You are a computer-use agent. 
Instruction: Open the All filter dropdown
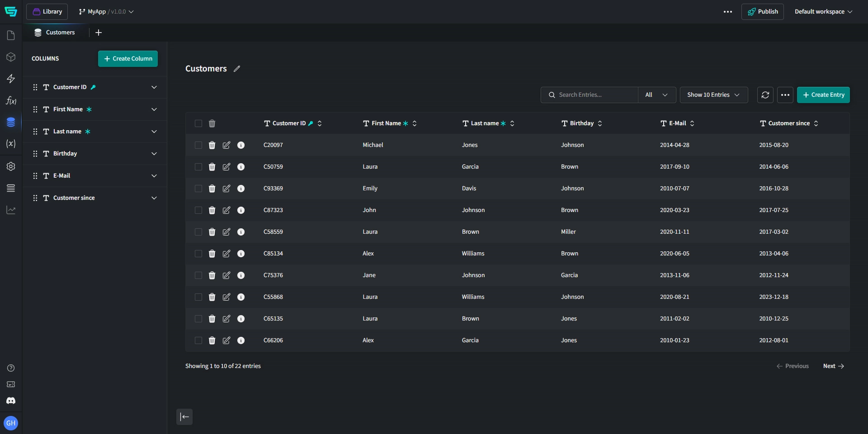656,95
